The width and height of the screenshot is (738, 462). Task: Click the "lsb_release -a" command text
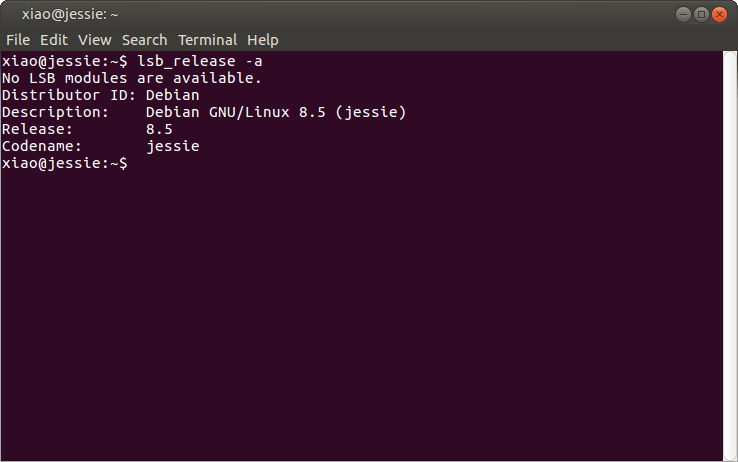click(x=199, y=61)
